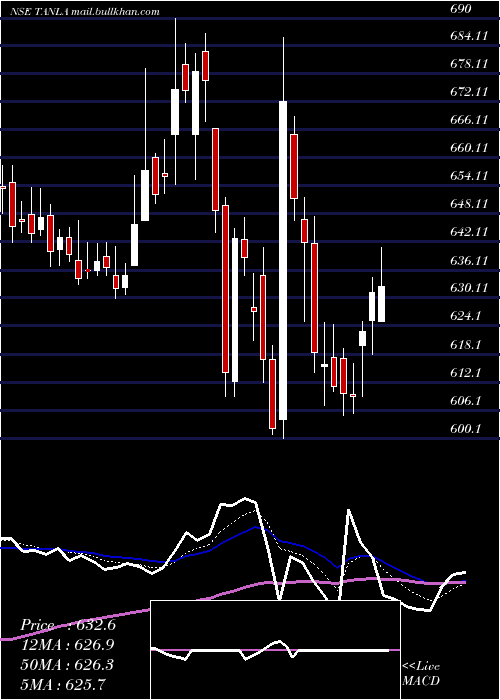Select the 690 price axis label
The width and height of the screenshot is (500, 700).
click(x=461, y=9)
